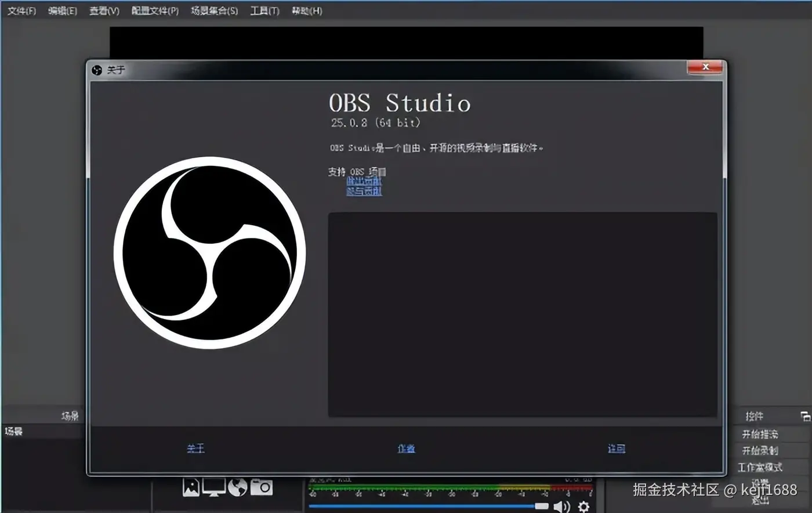Open the 编辑(E) menu

click(63, 10)
